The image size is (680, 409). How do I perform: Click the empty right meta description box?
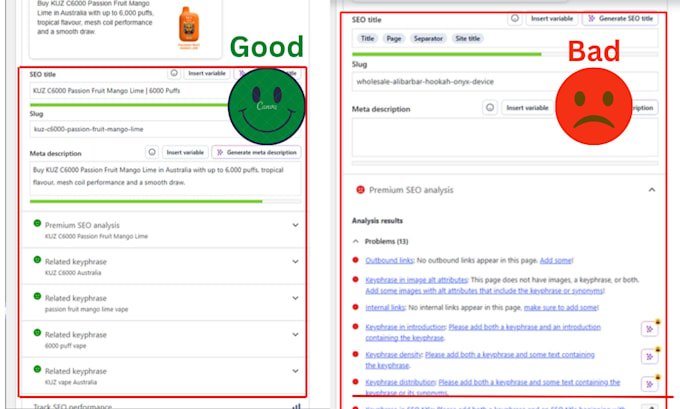pyautogui.click(x=505, y=137)
